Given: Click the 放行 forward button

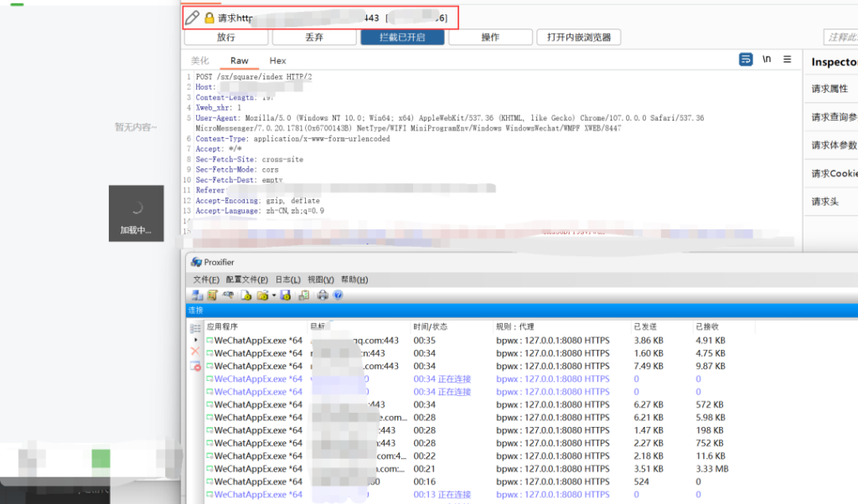Looking at the screenshot, I should point(225,37).
